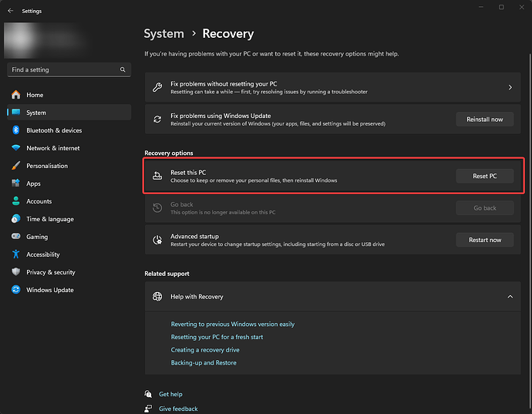
Task: Open the Home settings page
Action: tap(69, 95)
